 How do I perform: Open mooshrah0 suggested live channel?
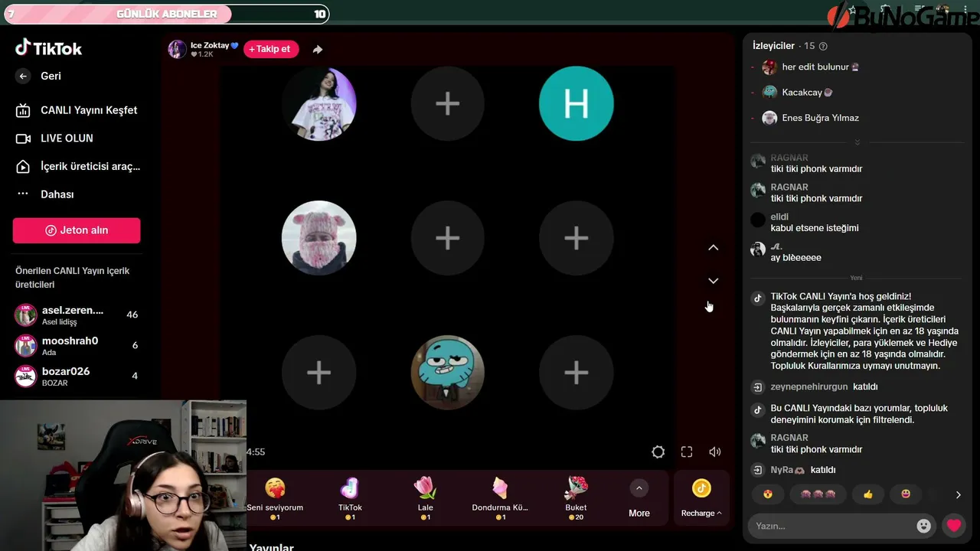[77, 345]
